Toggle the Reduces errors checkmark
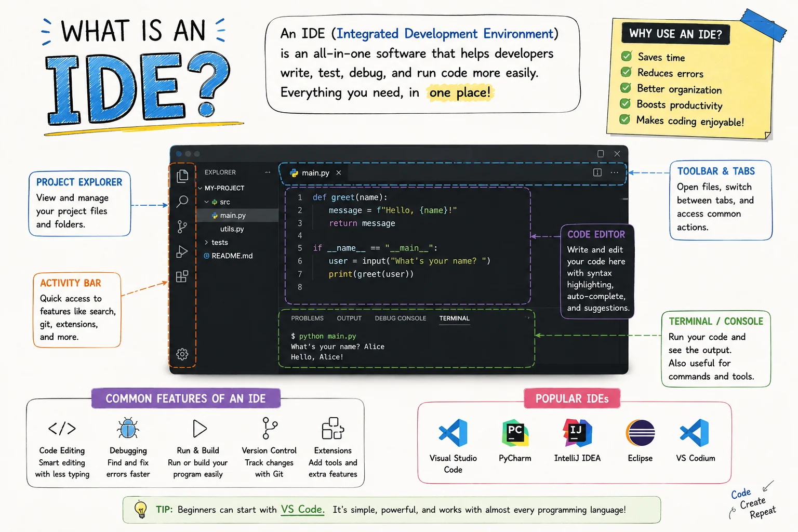Viewport: 798px width, 532px height. click(626, 72)
